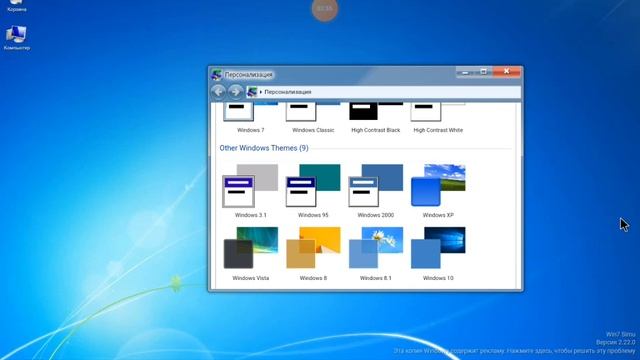The height and width of the screenshot is (360, 640).
Task: Apply the High Contrast Black theme
Action: tap(376, 118)
